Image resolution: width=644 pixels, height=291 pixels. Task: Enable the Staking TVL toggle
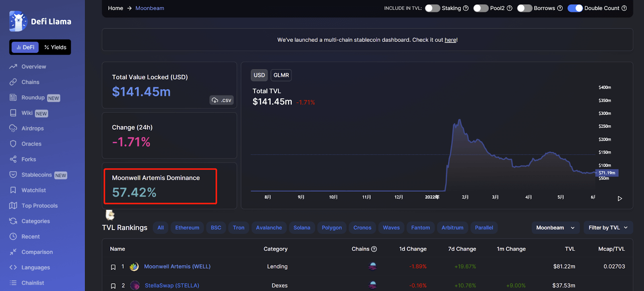point(433,8)
